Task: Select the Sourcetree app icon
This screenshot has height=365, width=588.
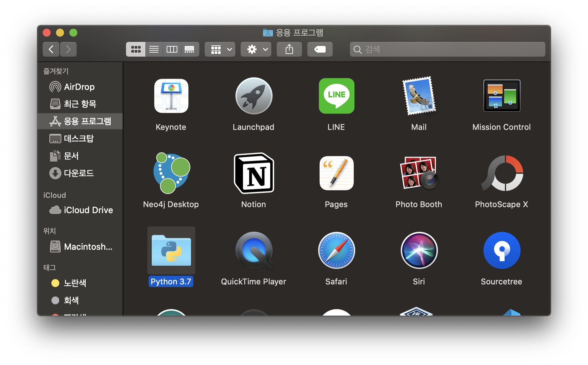Action: click(502, 250)
